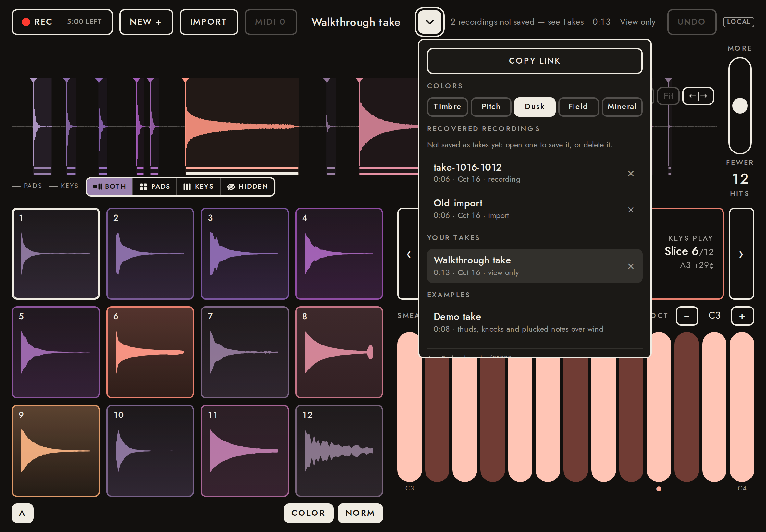Click the COPY LINK button
Screen dimensions: 766x532
tap(535, 61)
